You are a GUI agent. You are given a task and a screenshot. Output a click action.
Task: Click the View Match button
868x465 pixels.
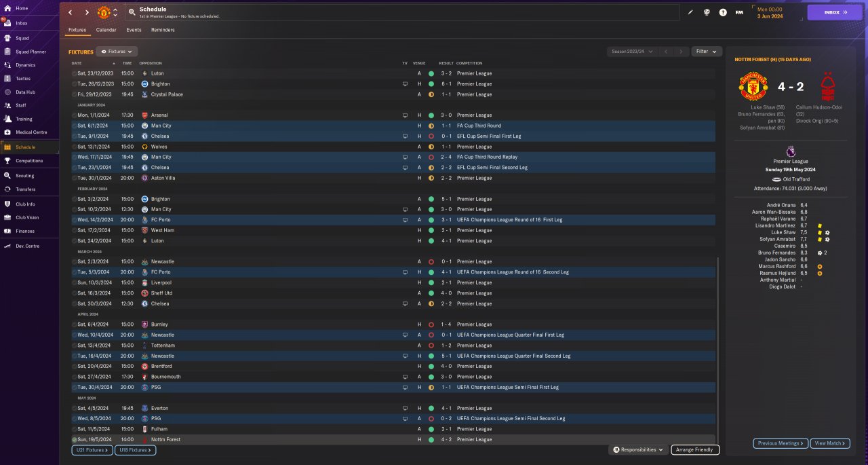pyautogui.click(x=829, y=443)
